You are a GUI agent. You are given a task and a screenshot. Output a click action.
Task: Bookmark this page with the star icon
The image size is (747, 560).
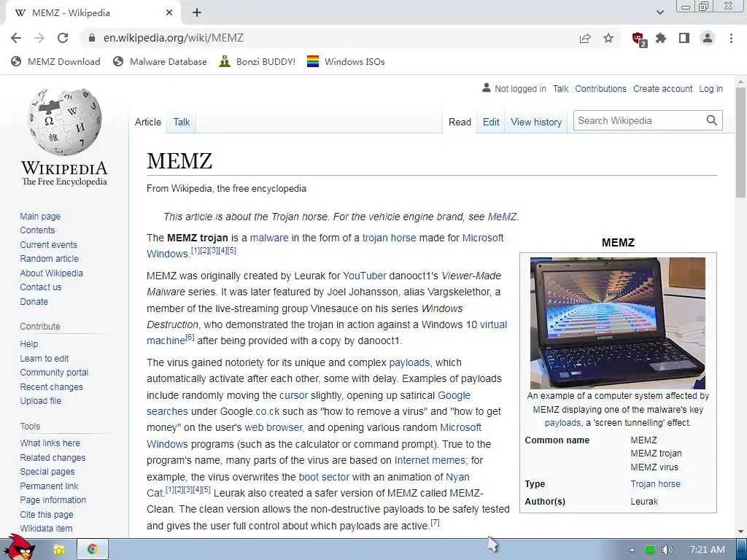608,38
